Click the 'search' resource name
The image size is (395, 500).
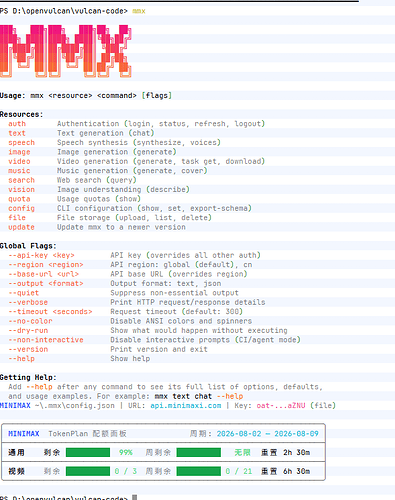pos(21,180)
